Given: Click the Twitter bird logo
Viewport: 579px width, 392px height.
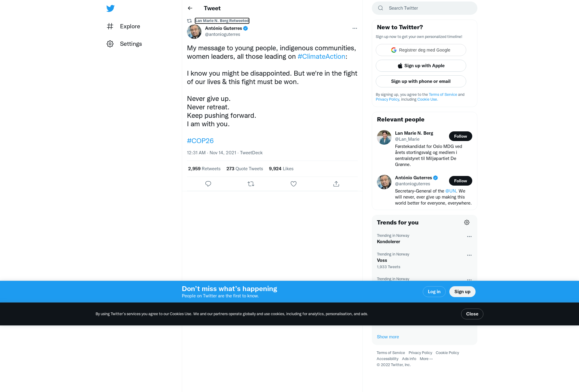Looking at the screenshot, I should [110, 8].
